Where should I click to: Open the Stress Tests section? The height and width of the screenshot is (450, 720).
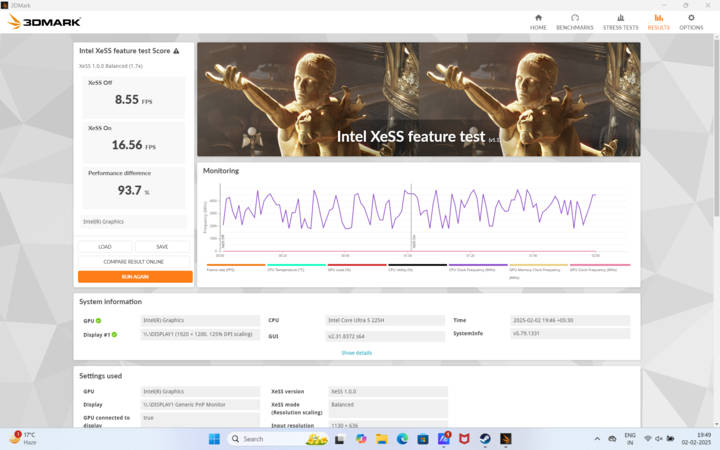tap(620, 21)
